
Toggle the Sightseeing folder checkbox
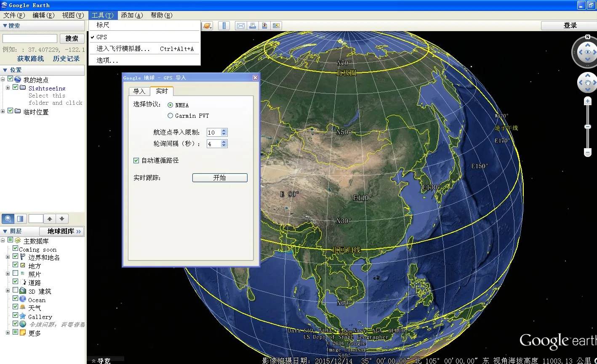coord(16,87)
